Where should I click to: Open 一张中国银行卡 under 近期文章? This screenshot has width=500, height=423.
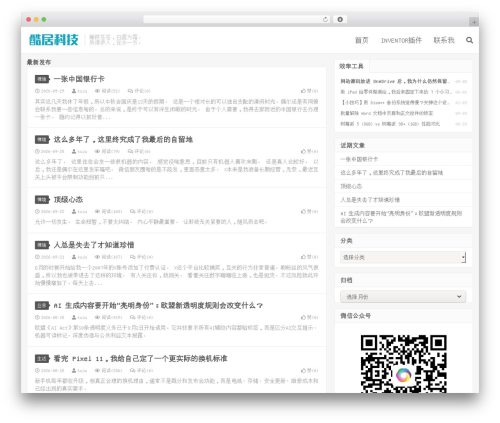click(x=359, y=159)
